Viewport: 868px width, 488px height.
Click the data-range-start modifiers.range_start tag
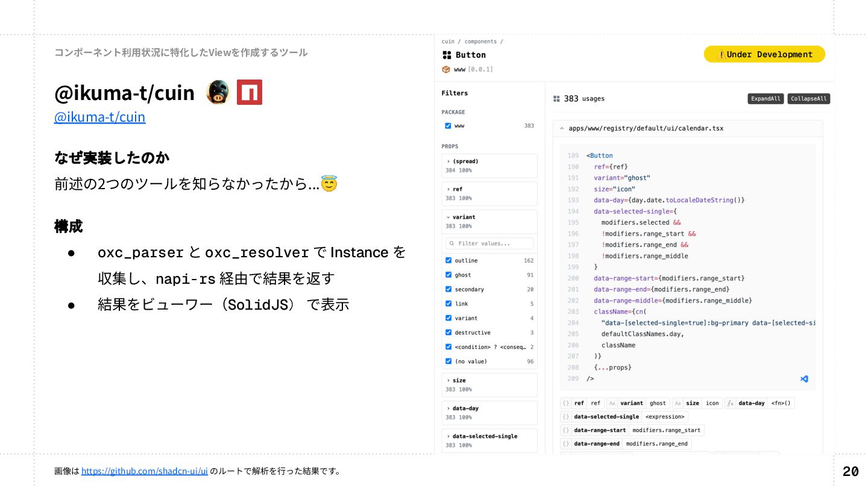pyautogui.click(x=632, y=430)
